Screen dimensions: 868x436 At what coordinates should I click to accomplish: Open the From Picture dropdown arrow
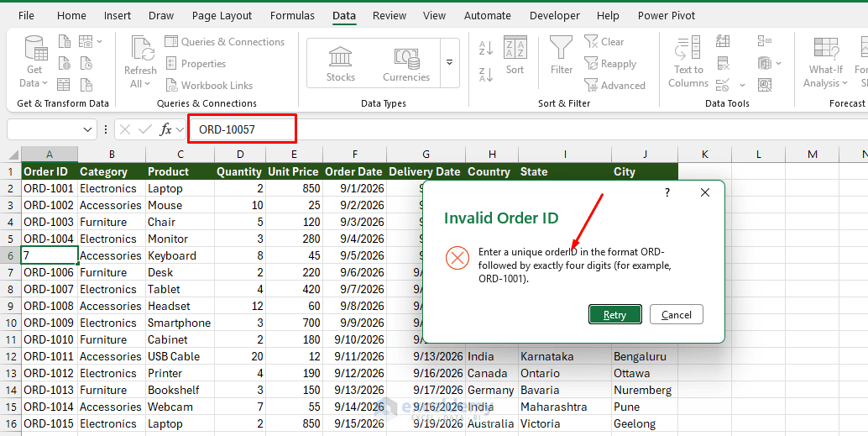pos(100,41)
